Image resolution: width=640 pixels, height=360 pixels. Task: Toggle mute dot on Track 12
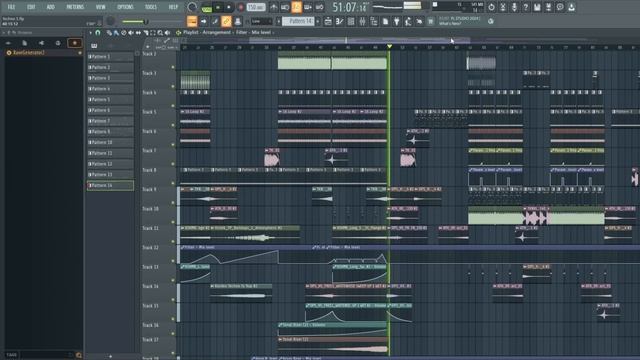point(173,261)
